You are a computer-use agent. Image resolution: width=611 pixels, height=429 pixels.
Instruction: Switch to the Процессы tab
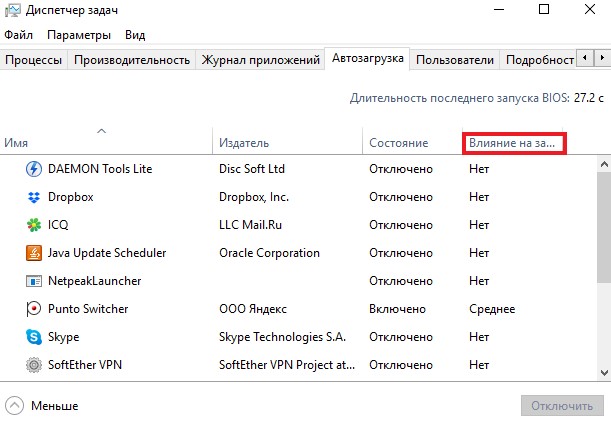pyautogui.click(x=34, y=60)
